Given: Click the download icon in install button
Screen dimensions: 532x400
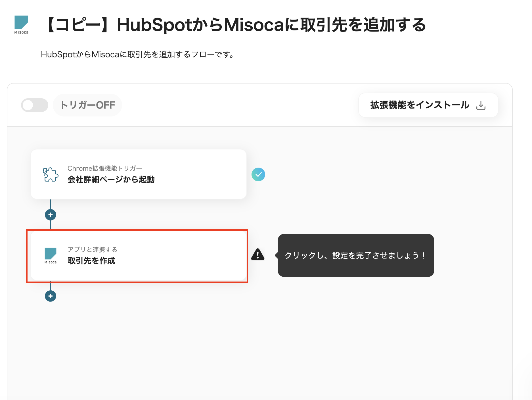Looking at the screenshot, I should point(481,105).
